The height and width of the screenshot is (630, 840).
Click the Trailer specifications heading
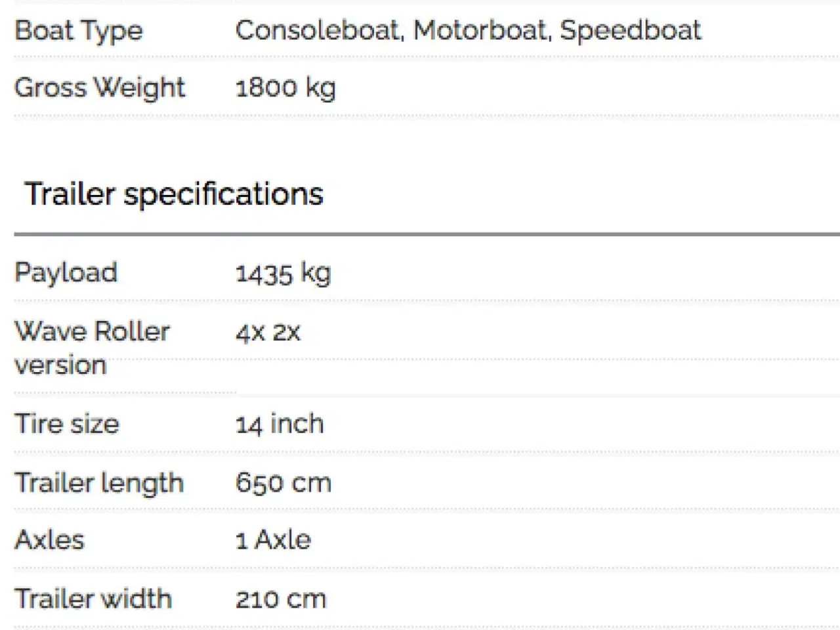coord(174,195)
